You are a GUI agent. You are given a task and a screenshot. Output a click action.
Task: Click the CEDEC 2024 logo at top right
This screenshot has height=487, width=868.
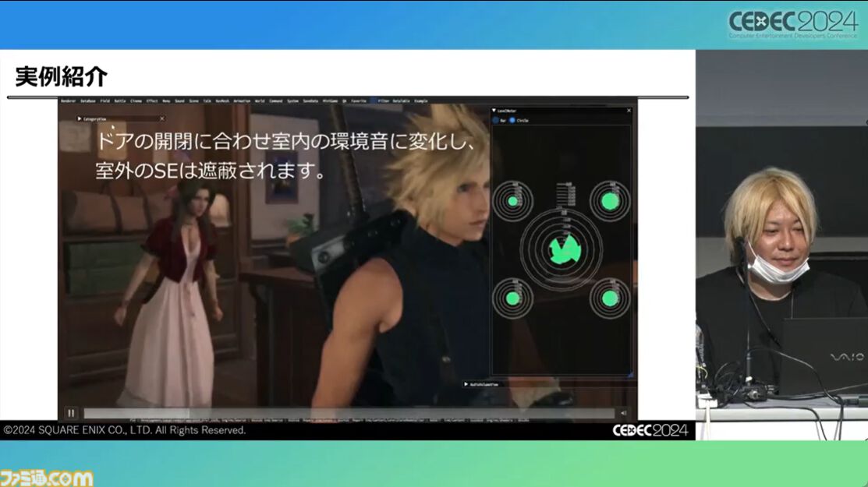(793, 24)
